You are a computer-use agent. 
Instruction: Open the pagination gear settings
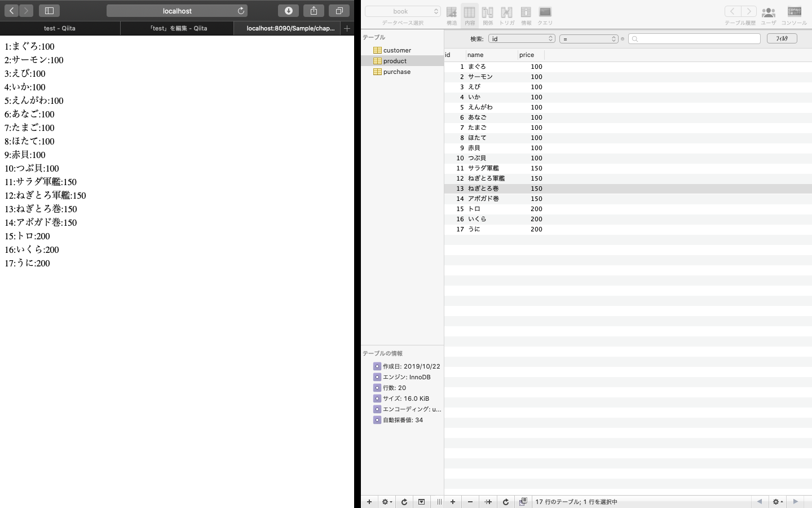coord(778,502)
